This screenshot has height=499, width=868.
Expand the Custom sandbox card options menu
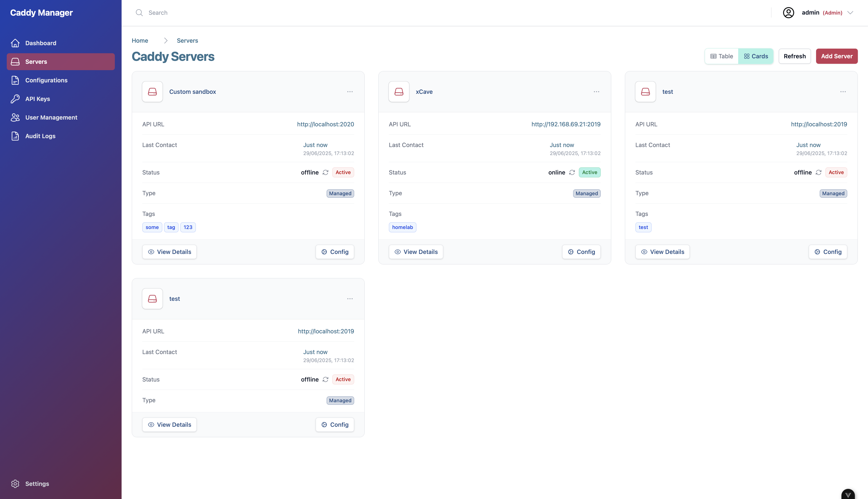[350, 91]
